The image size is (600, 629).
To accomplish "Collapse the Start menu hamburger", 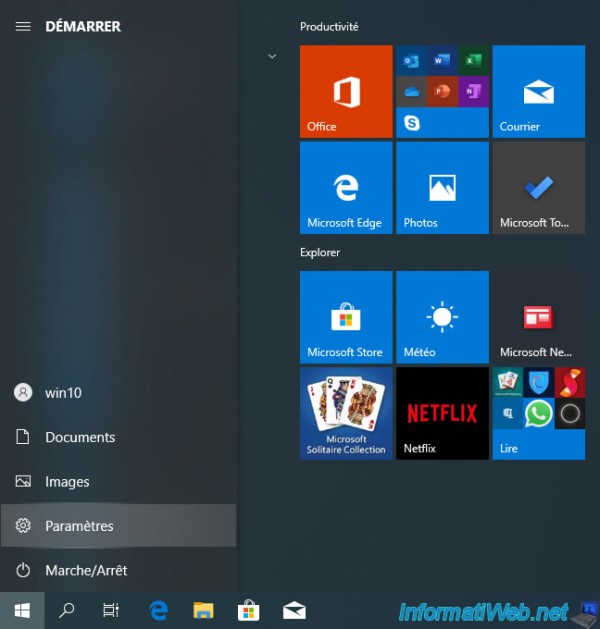I will point(23,26).
